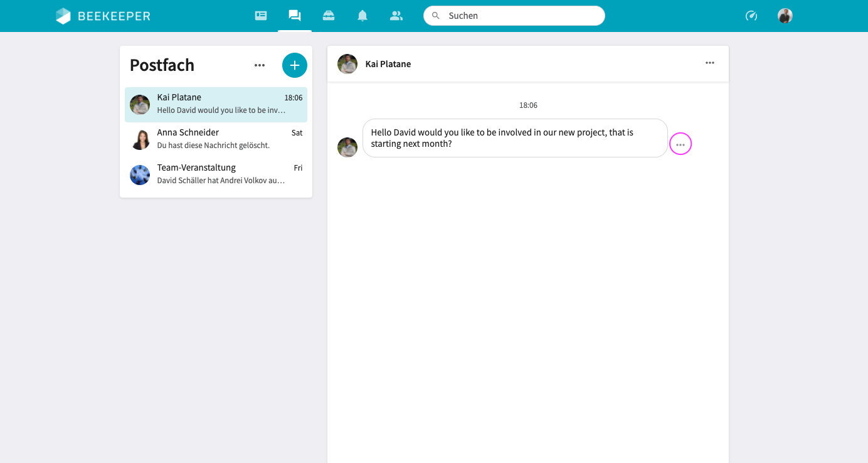Screen dimensions: 868x463
Task: Click the Beekeeper logo
Action: click(103, 16)
